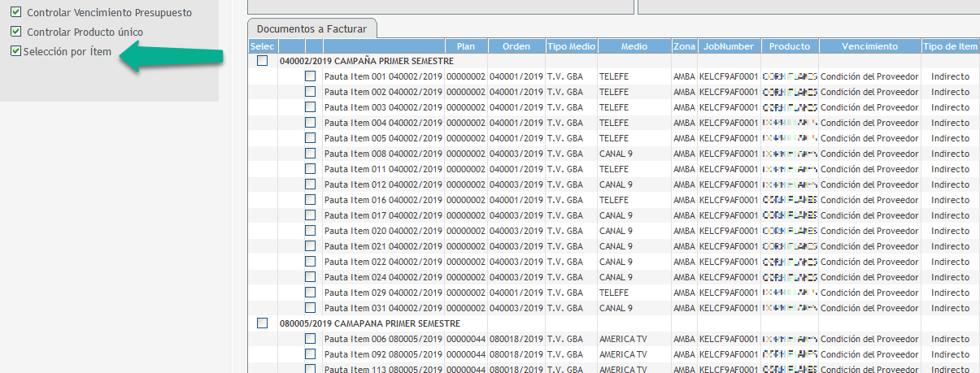Image resolution: width=980 pixels, height=373 pixels.
Task: Uncheck the Controlar Producto único option
Action: pyautogui.click(x=15, y=32)
